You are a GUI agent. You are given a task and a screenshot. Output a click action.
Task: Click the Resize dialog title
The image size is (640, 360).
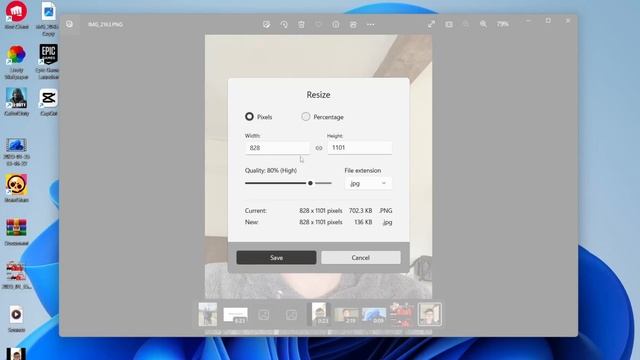318,95
